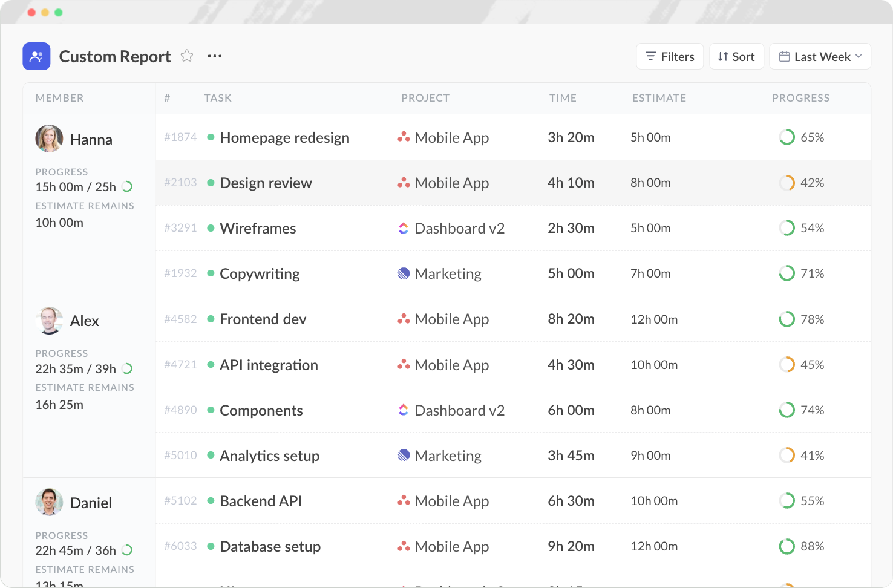Click the PROGRESS column header
The image size is (893, 588).
coord(800,98)
